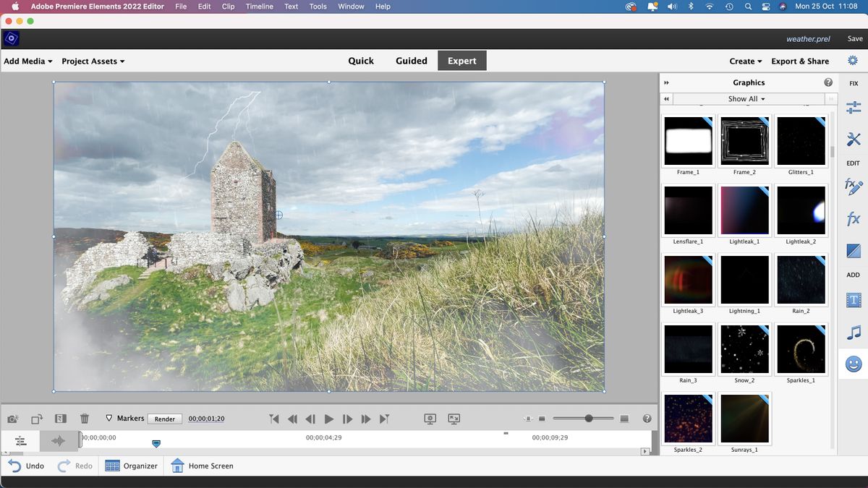Go to previous edit point
The height and width of the screenshot is (488, 868).
[273, 419]
